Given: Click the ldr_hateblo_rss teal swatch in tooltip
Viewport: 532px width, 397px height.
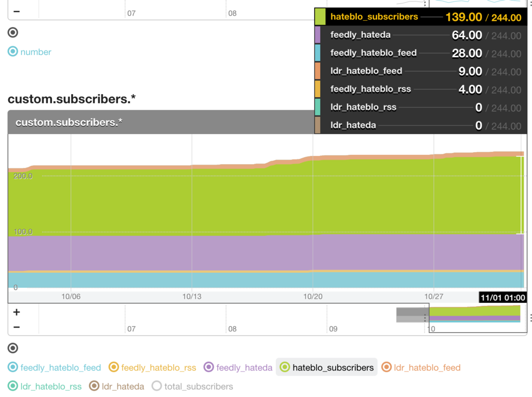Looking at the screenshot, I should pyautogui.click(x=317, y=107).
